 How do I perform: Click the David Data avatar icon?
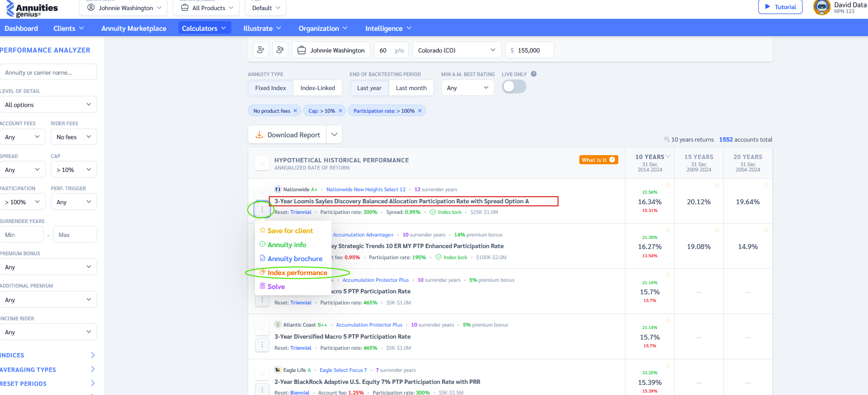(x=822, y=7)
